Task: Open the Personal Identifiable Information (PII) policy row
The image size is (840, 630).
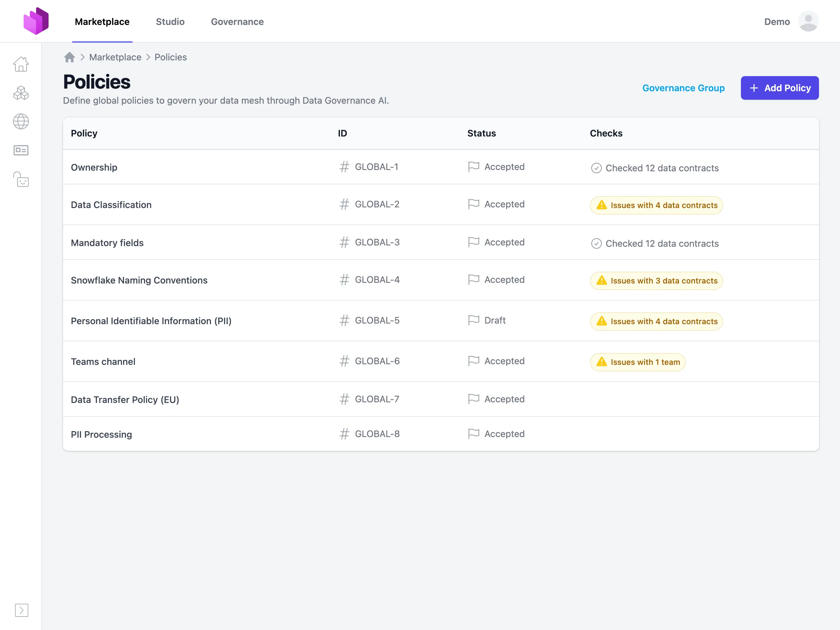Action: 151,321
